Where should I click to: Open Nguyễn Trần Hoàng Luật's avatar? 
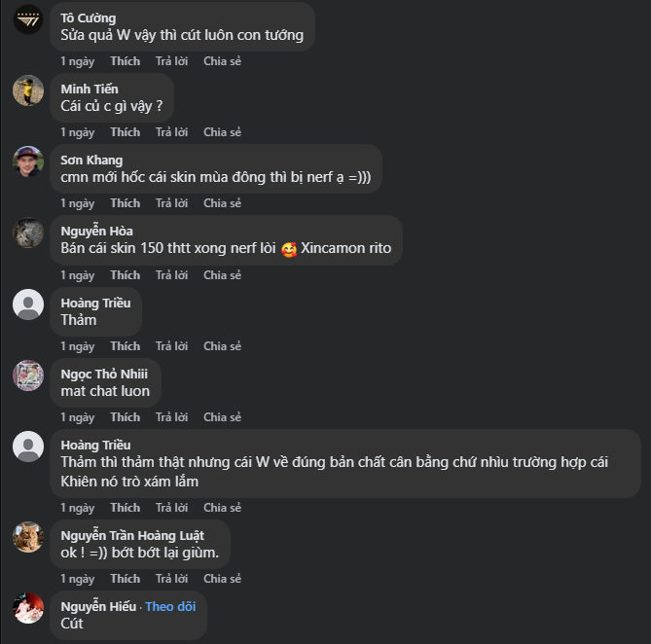28,537
